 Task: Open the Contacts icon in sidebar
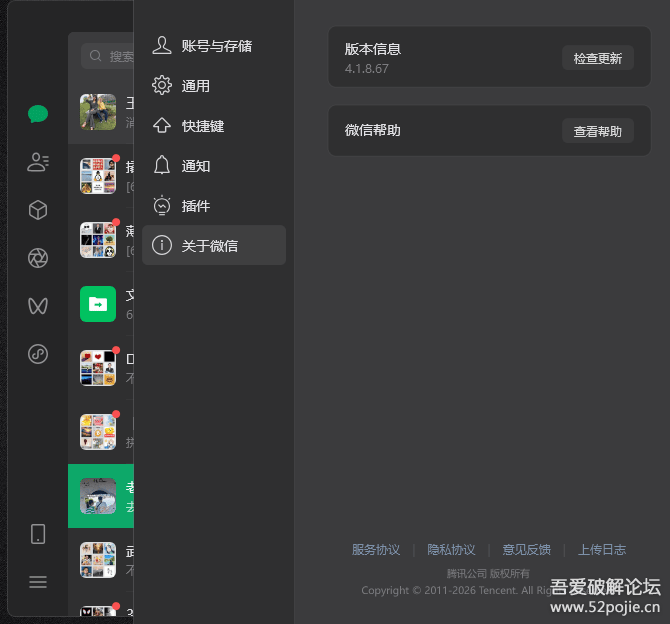tap(38, 162)
